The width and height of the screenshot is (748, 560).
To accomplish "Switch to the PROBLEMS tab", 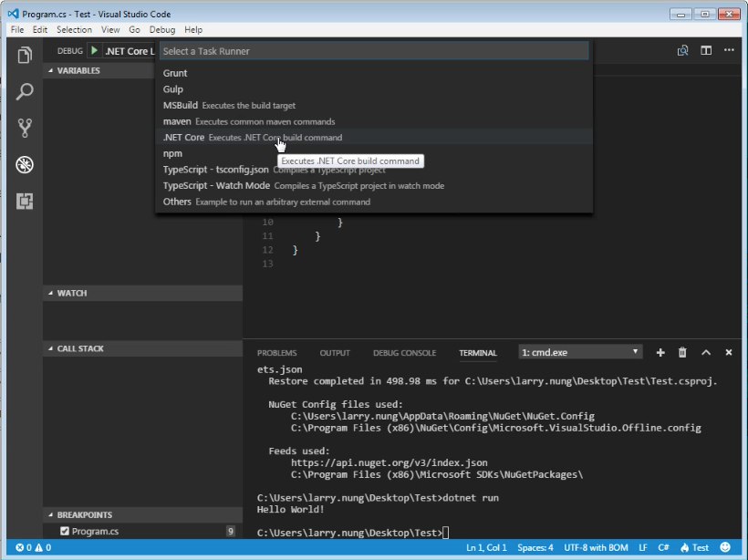I will click(276, 353).
